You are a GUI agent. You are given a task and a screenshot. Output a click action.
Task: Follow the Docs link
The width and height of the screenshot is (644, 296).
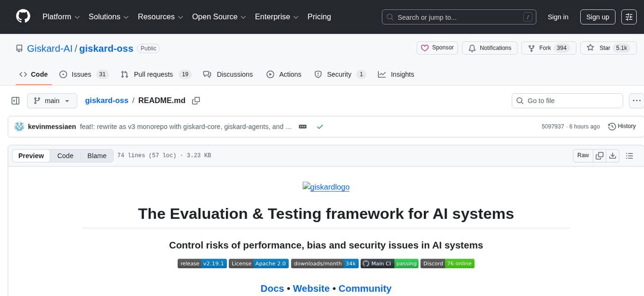coord(272,288)
